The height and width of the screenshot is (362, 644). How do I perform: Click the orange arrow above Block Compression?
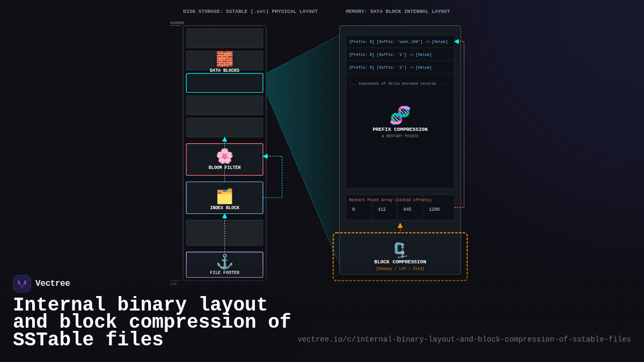point(400,227)
